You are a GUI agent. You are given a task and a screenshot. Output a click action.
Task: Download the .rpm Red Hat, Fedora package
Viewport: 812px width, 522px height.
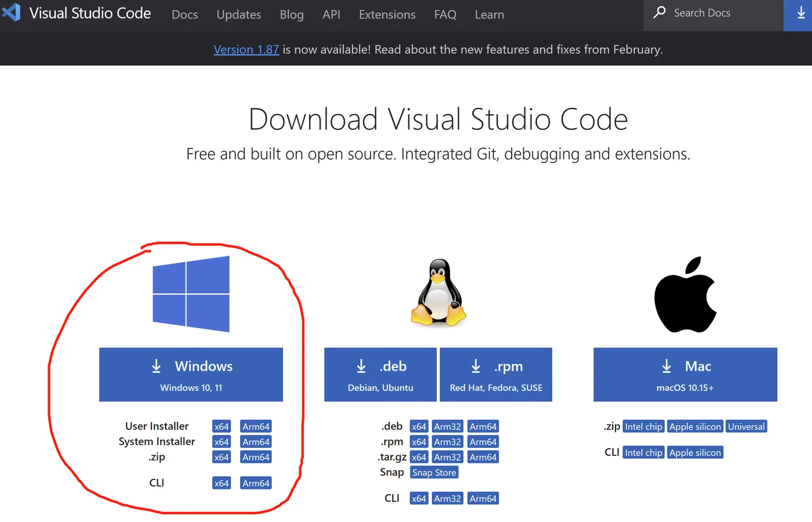(x=496, y=375)
